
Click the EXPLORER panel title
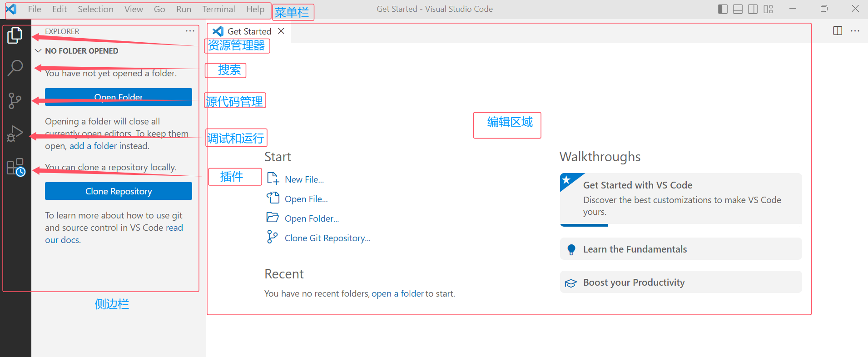coord(62,31)
